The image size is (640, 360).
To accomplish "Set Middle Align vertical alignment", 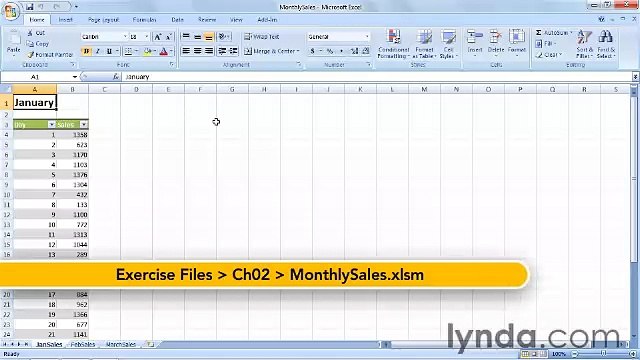I will coord(197,37).
